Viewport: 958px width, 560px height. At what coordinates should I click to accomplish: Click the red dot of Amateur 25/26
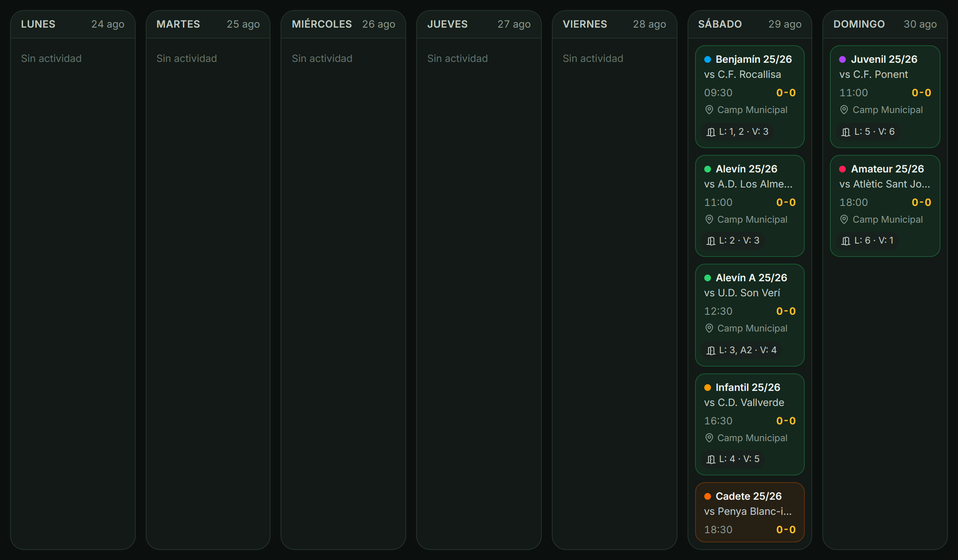[x=842, y=169]
